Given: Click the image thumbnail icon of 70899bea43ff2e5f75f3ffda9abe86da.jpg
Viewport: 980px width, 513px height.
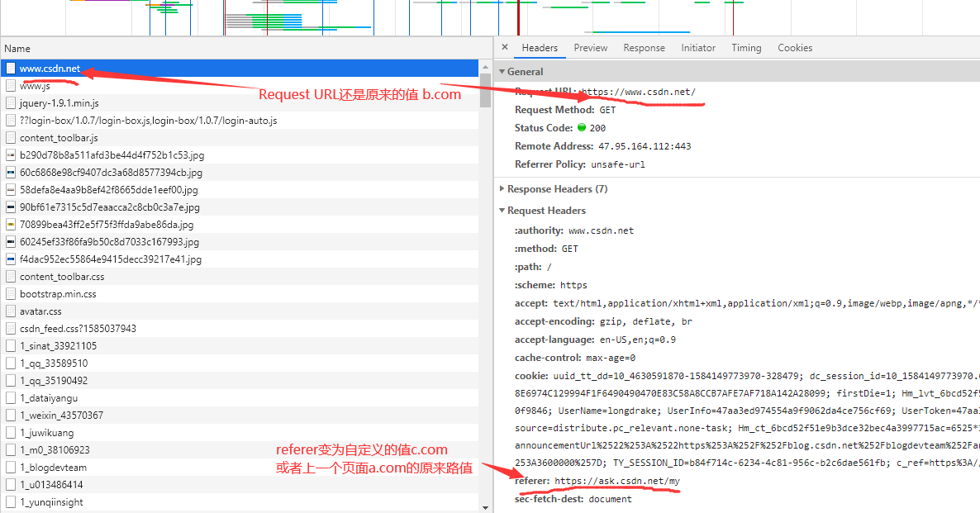Looking at the screenshot, I should click(x=11, y=225).
